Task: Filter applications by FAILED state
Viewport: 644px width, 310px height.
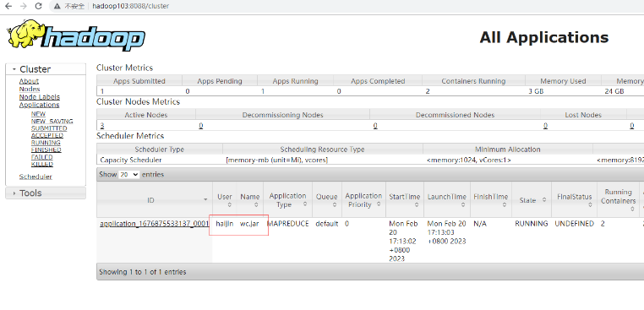Action: [x=42, y=157]
